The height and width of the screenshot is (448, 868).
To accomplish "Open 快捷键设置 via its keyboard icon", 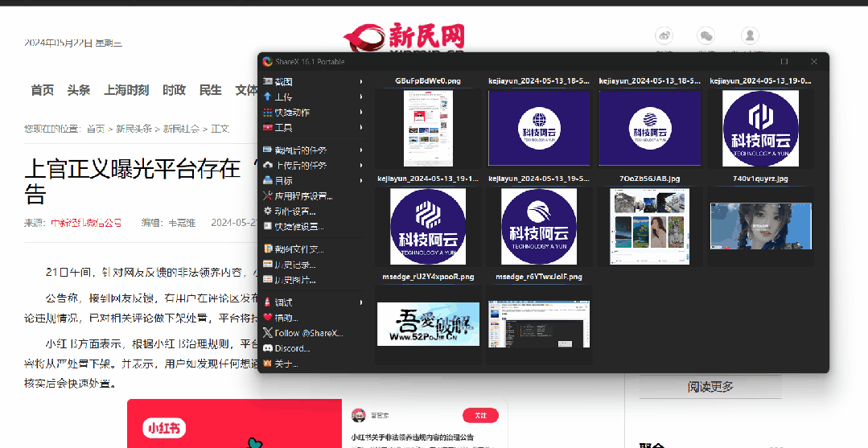I will click(x=268, y=227).
